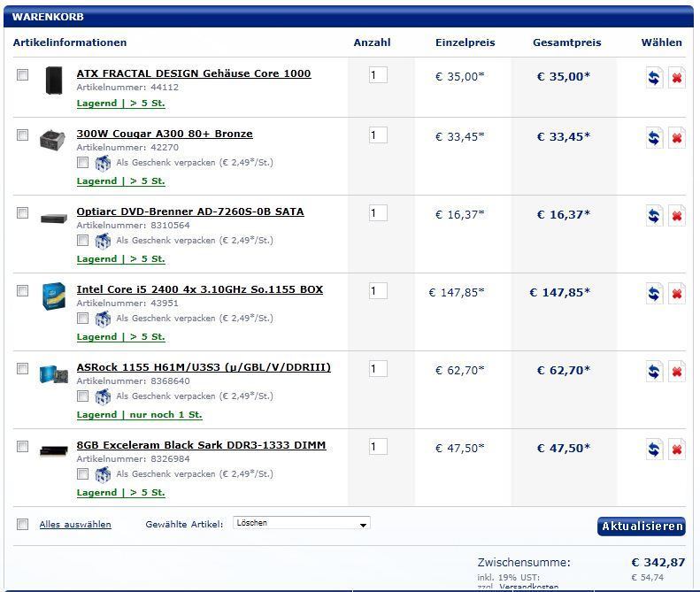This screenshot has width=700, height=592.
Task: Click quantity field for Optiarc DVD-Brenner
Action: tap(378, 213)
